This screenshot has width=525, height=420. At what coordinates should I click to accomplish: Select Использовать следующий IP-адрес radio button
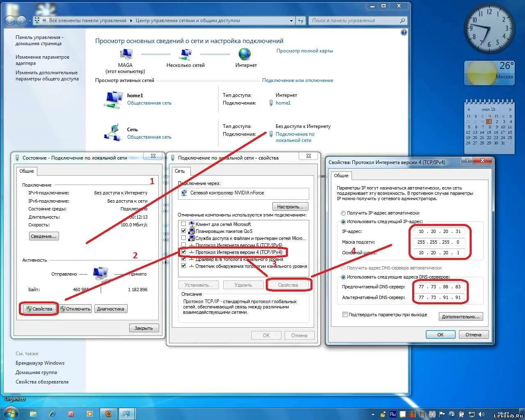pos(343,221)
